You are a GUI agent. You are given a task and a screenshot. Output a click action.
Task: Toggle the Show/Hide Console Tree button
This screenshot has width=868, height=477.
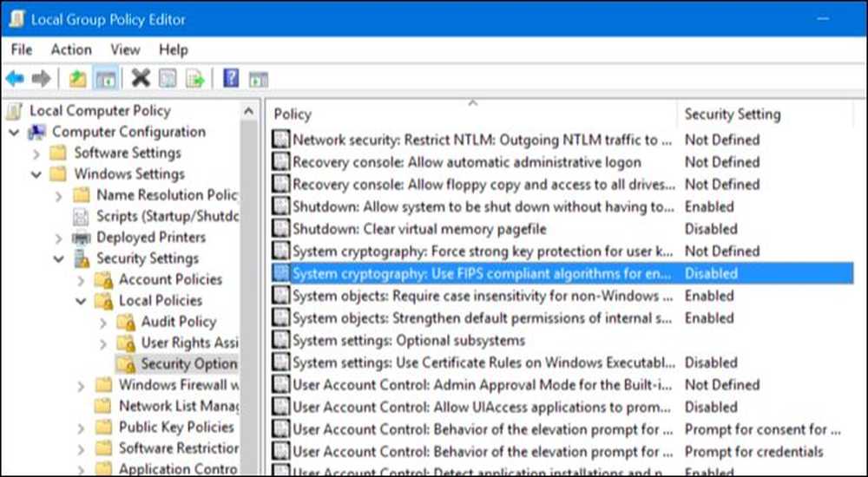click(x=105, y=79)
